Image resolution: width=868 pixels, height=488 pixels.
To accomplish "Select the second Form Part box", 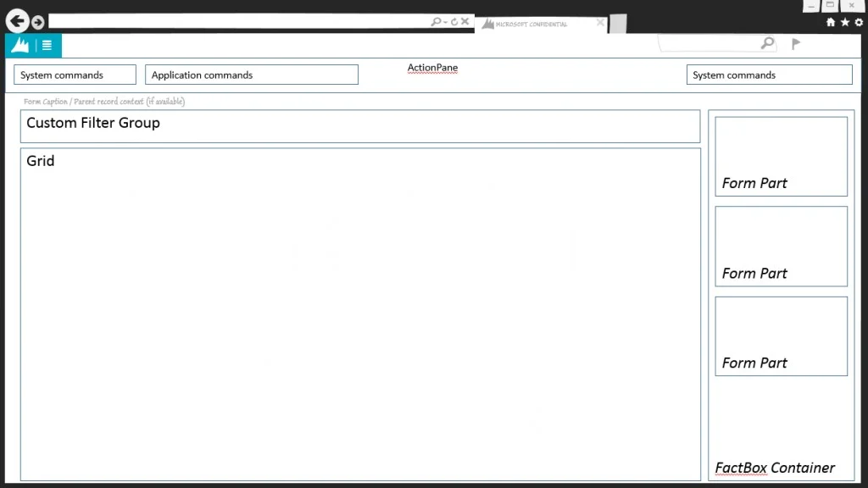I will pyautogui.click(x=781, y=247).
